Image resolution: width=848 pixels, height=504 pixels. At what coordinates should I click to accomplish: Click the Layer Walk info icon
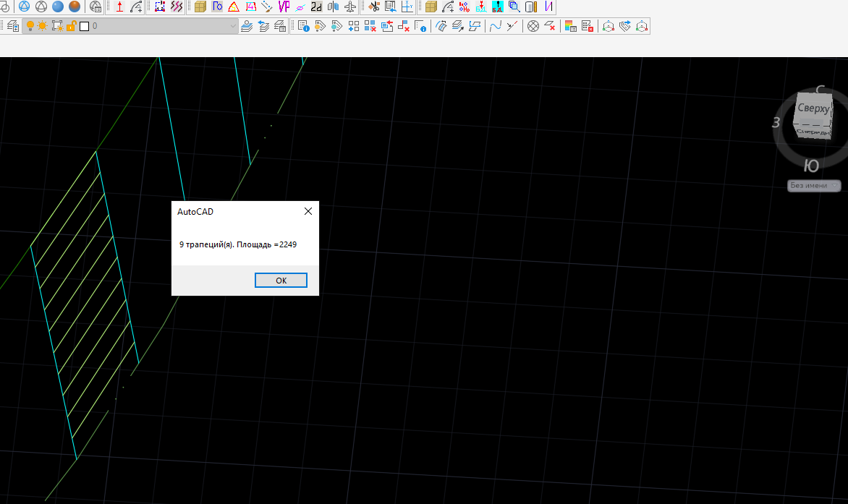pos(303,26)
